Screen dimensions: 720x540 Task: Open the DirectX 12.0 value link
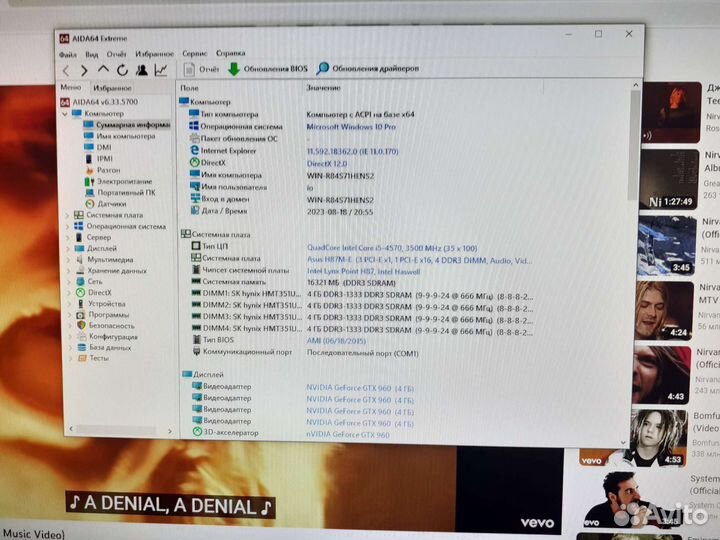click(327, 163)
